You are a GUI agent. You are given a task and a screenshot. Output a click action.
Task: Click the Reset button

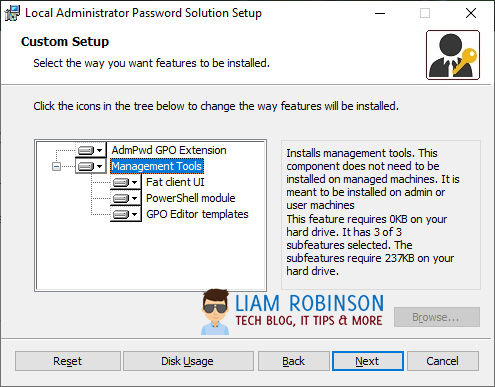click(68, 361)
